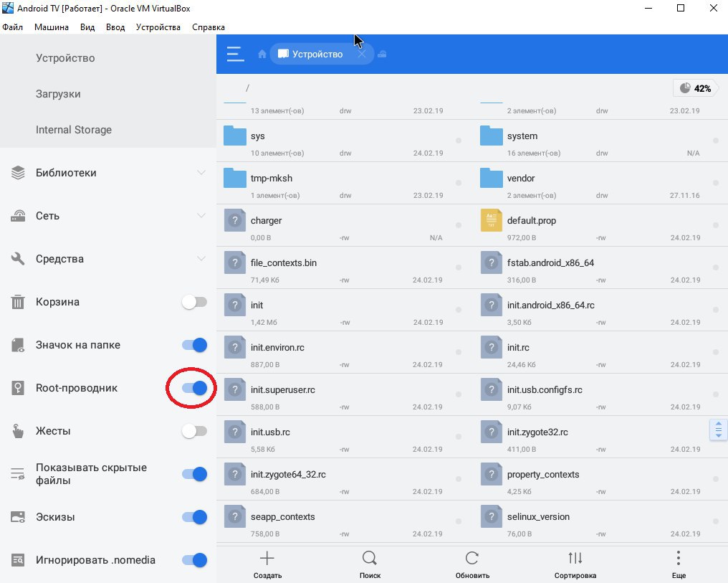This screenshot has width=728, height=583.
Task: Open the Устройства menu
Action: [158, 27]
